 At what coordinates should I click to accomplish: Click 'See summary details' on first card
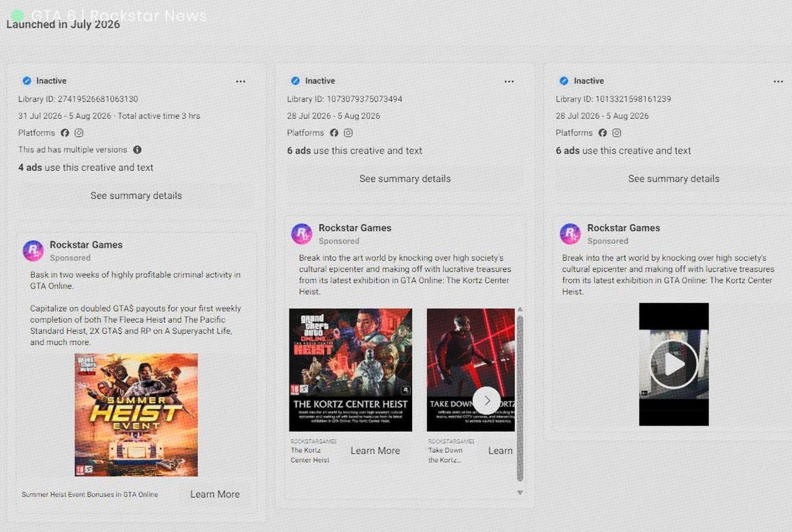[x=136, y=195]
